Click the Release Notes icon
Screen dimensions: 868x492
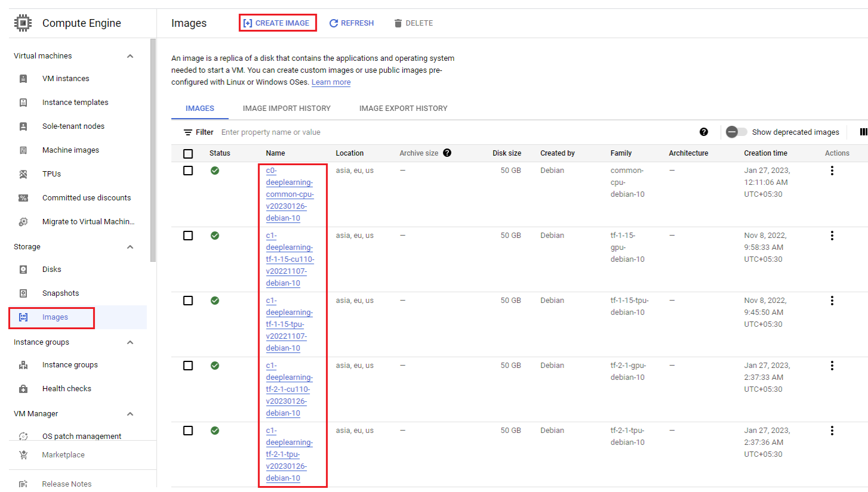[x=23, y=484]
